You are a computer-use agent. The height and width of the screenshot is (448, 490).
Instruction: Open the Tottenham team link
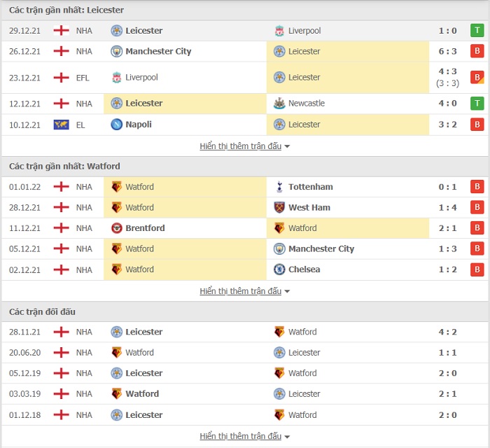(311, 187)
